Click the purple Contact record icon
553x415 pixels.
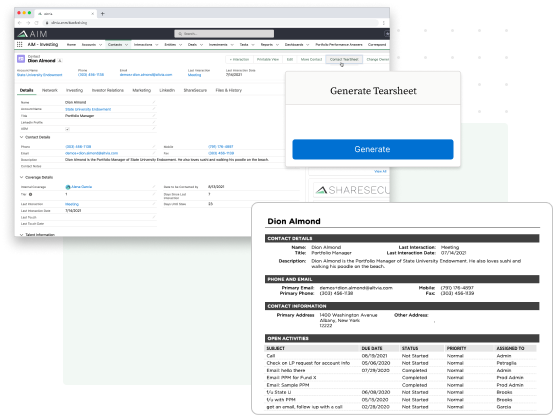[21, 59]
